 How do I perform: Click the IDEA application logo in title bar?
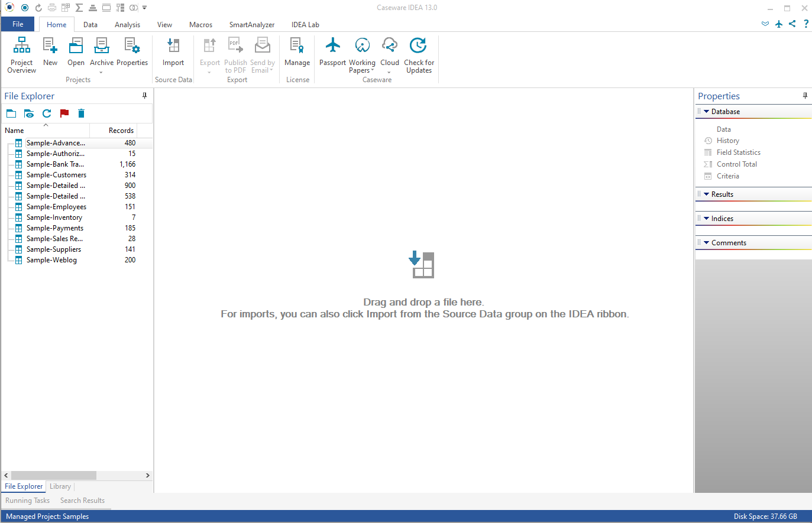click(x=9, y=8)
